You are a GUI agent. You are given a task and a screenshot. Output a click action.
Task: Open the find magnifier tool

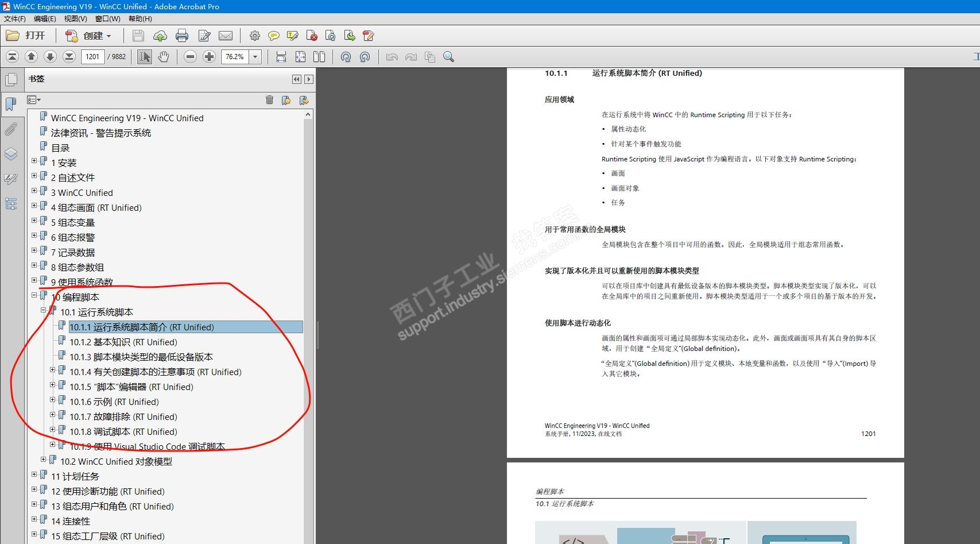(x=449, y=57)
